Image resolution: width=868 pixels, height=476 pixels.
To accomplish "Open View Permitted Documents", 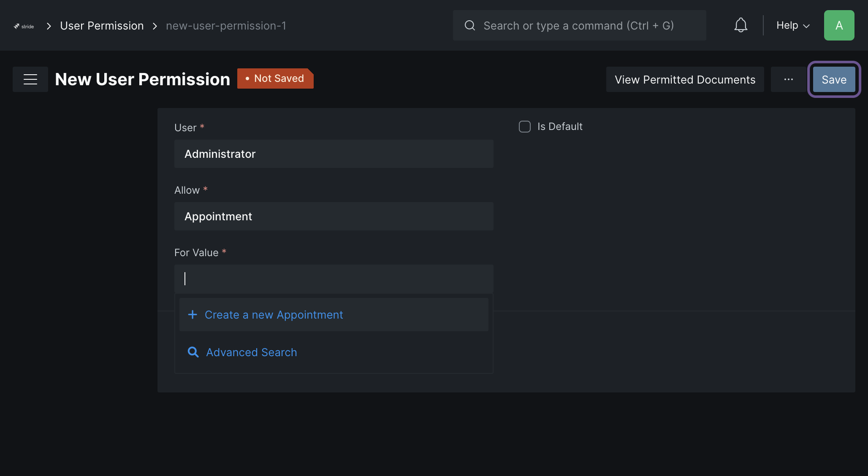I will tap(685, 79).
